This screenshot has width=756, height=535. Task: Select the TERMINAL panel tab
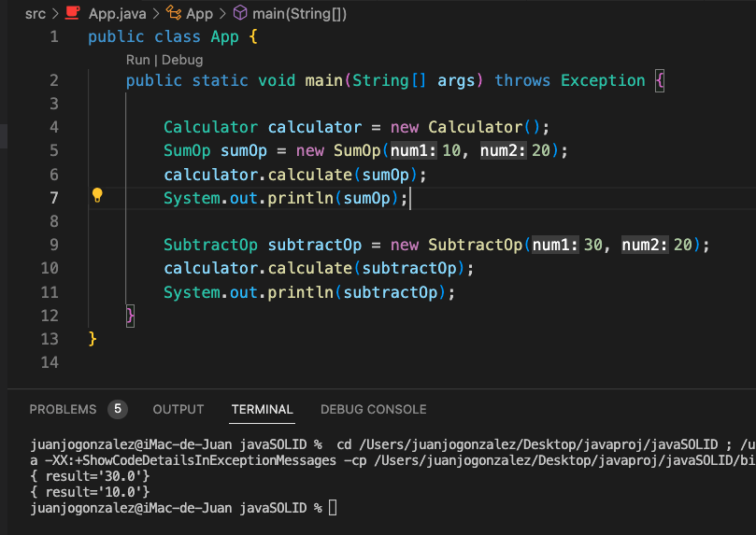pos(262,409)
